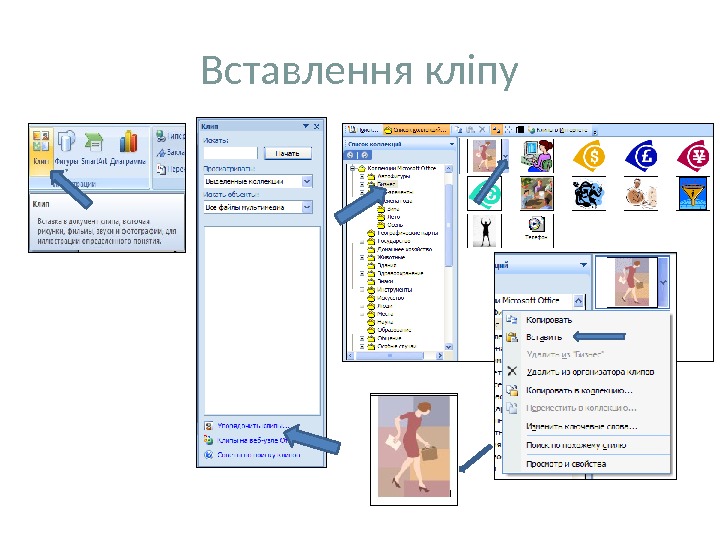The image size is (720, 540).
Task: Open the Советы по поиску клипов link
Action: (259, 455)
